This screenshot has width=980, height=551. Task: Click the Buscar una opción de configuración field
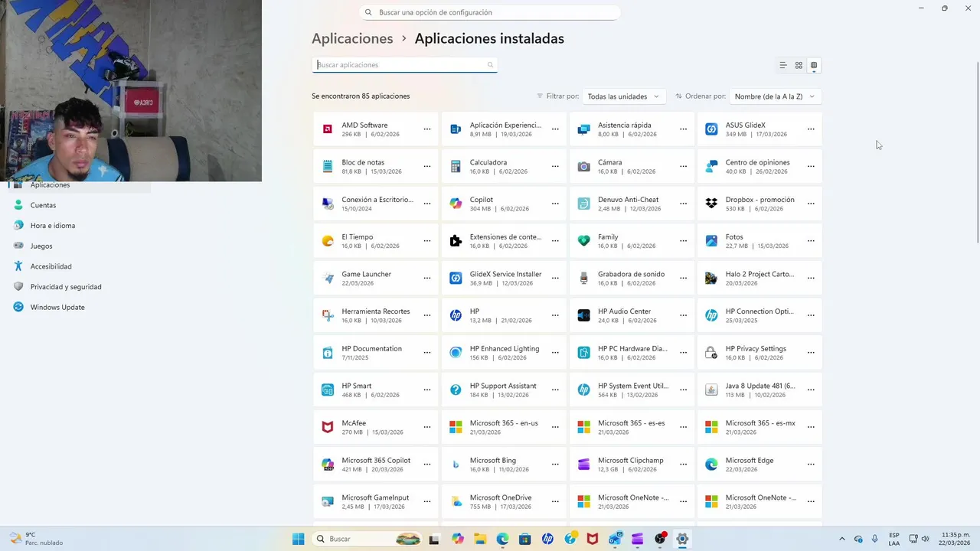tap(490, 12)
